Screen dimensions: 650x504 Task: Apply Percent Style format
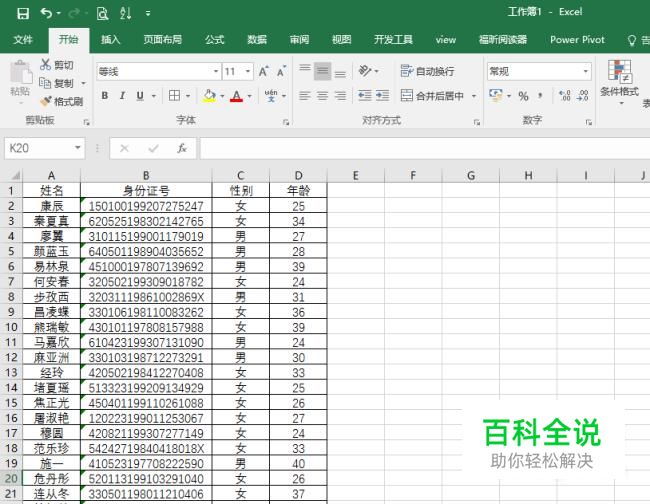point(523,96)
